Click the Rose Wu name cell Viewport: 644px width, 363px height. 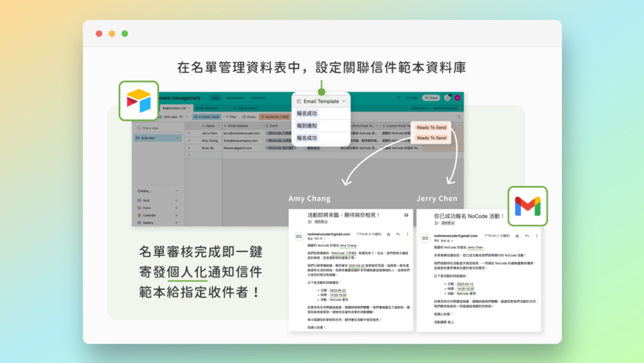pos(208,148)
